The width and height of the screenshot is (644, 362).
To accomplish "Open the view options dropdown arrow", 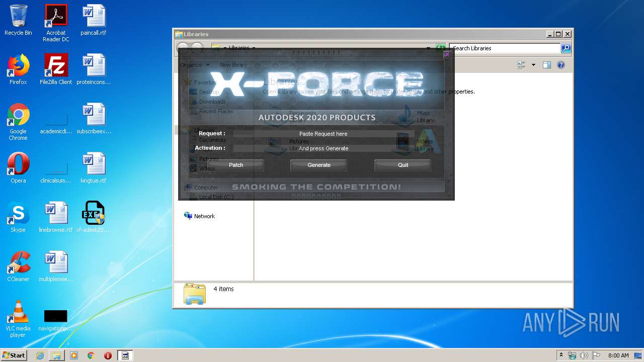I will tap(533, 65).
